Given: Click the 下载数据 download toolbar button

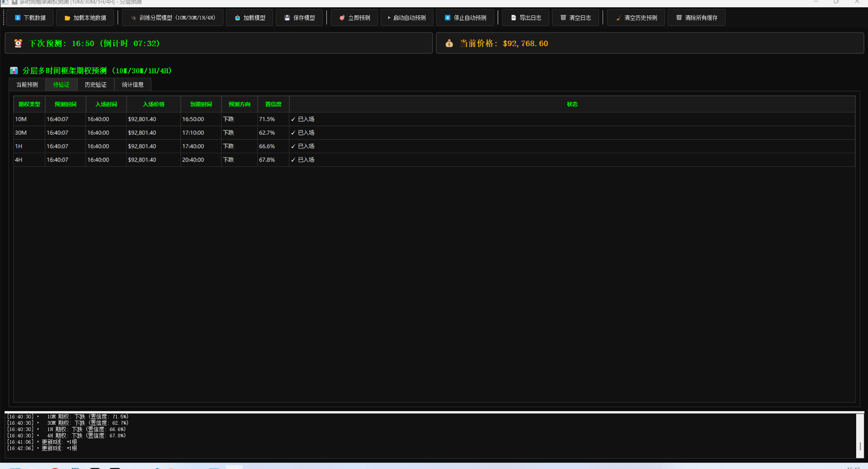Looking at the screenshot, I should [30, 18].
